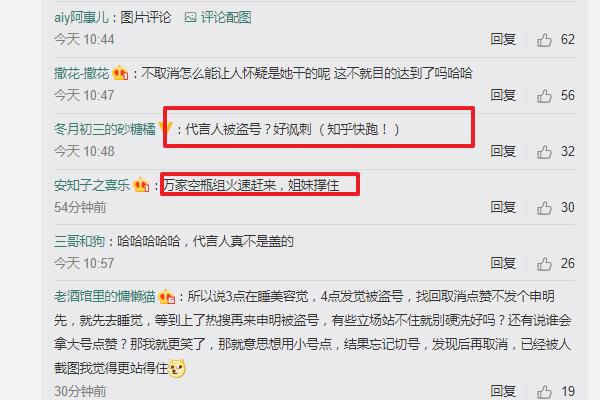Click the image icon next to 评论配图
Image resolution: width=600 pixels, height=400 pixels.
pos(190,17)
